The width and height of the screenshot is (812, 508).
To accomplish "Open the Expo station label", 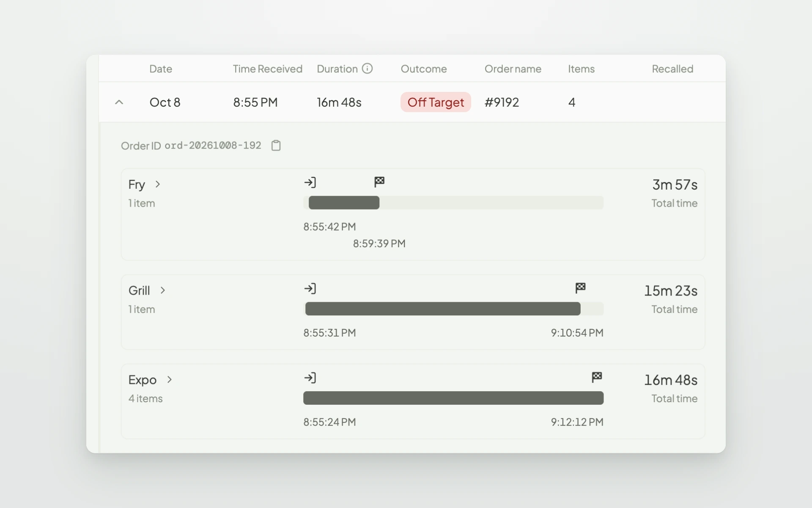I will click(143, 380).
